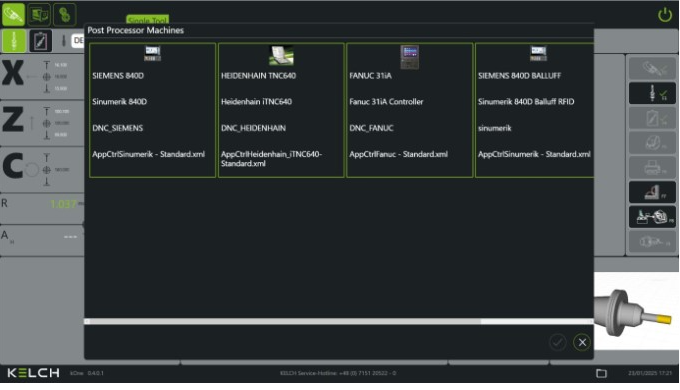The width and height of the screenshot is (680, 390).
Task: Cancel the dialog with the X button
Action: (582, 342)
